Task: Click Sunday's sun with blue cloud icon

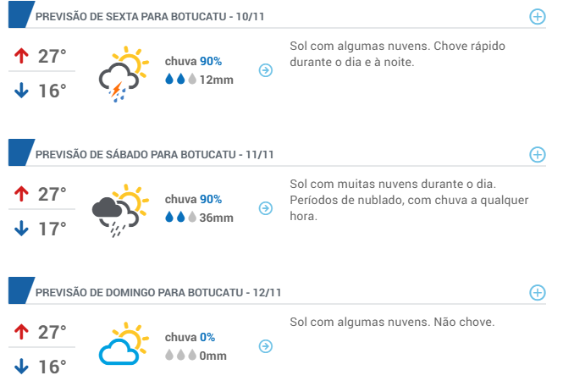Action: 124,344
